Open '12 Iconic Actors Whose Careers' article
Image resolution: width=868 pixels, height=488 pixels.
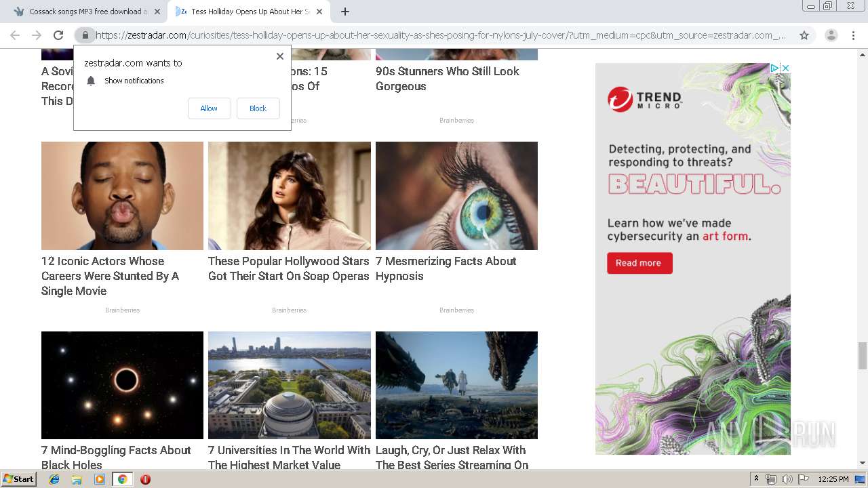pos(110,276)
